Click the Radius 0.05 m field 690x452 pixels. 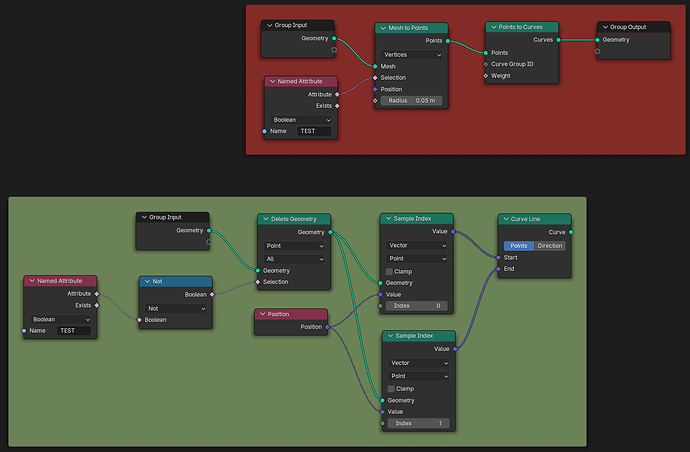click(x=411, y=101)
